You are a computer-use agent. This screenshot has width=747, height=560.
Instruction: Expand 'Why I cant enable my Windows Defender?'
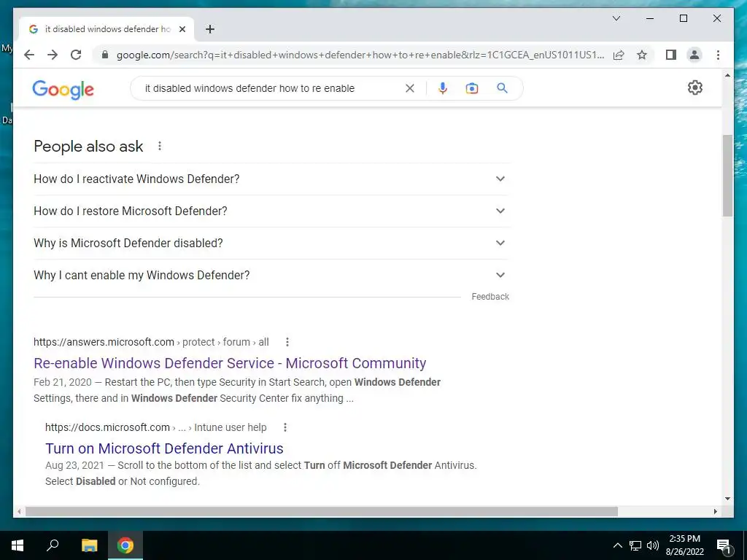point(271,275)
